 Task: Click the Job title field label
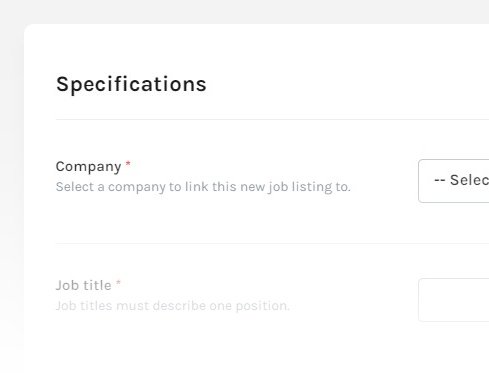(x=83, y=285)
